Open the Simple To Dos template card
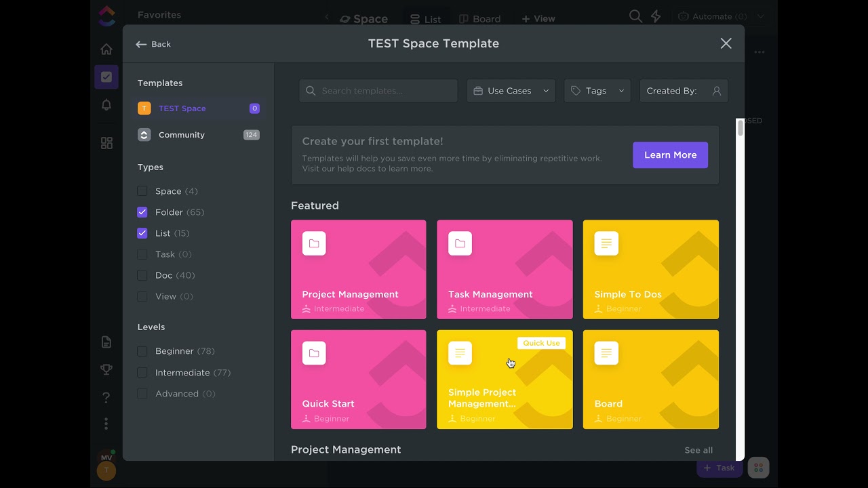 [651, 269]
